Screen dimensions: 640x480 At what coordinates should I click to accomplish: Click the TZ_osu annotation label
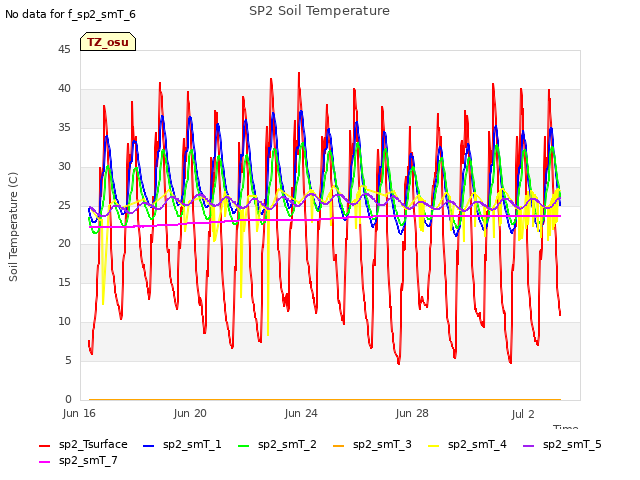pos(108,42)
